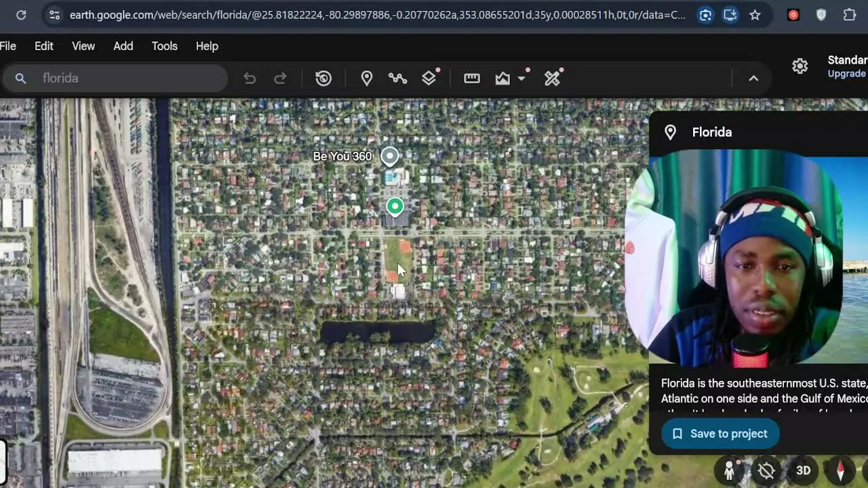The width and height of the screenshot is (868, 488).
Task: Open Google Earth settings gear
Action: [800, 66]
